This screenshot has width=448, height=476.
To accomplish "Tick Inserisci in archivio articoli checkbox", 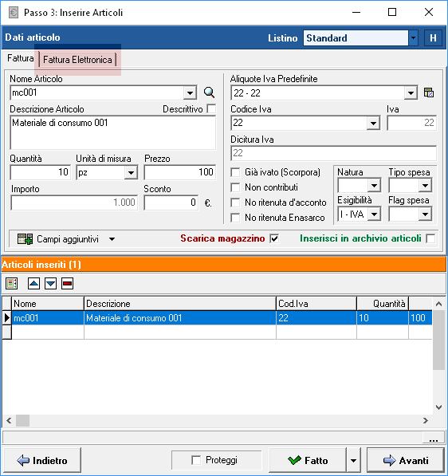I will (430, 238).
